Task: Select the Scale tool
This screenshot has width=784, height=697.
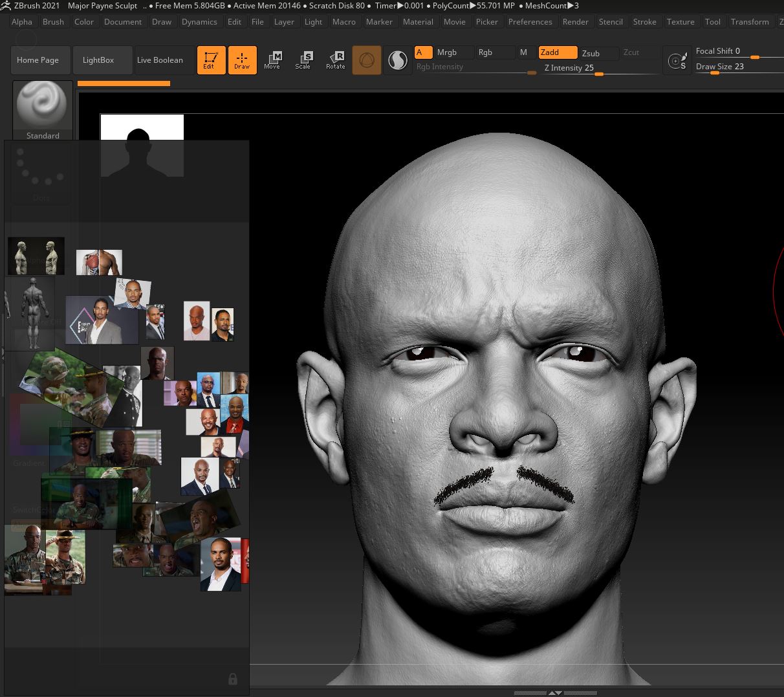Action: [303, 60]
